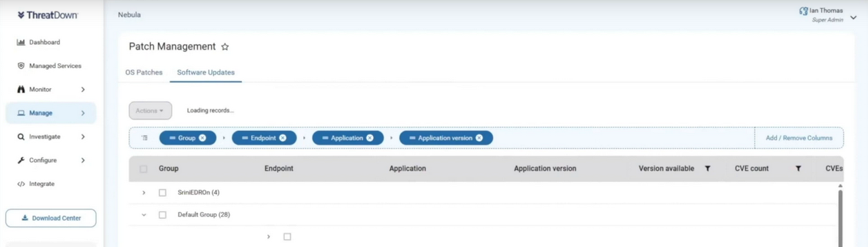The image size is (868, 247).
Task: Click the Default Group (28) label
Action: tap(204, 215)
